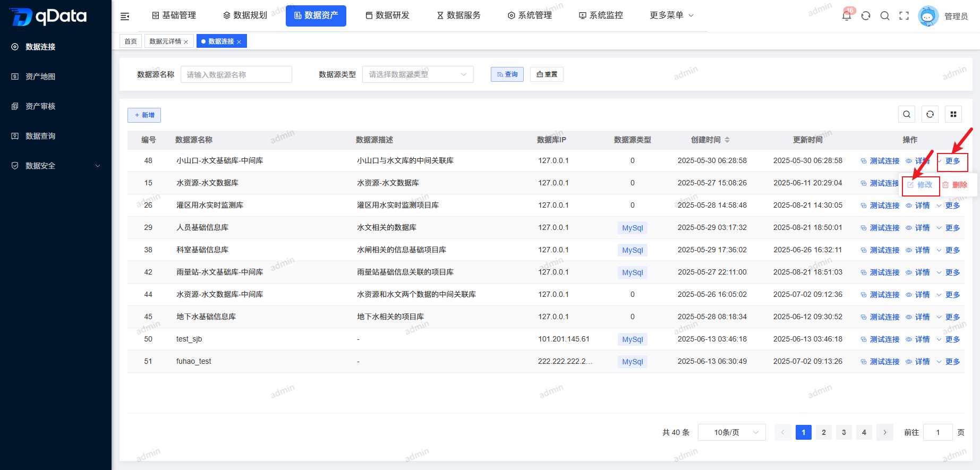Image resolution: width=980 pixels, height=470 pixels.
Task: Switch to 基础管理 top menu
Action: (x=174, y=15)
